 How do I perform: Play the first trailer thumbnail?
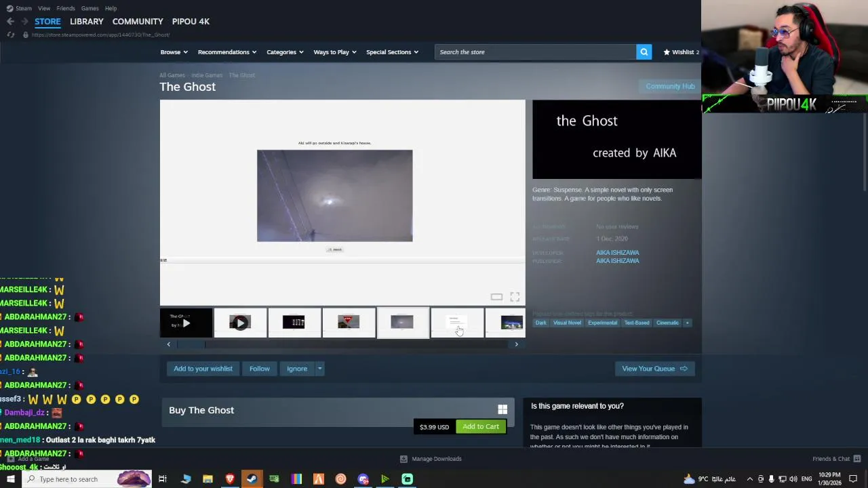pos(186,323)
